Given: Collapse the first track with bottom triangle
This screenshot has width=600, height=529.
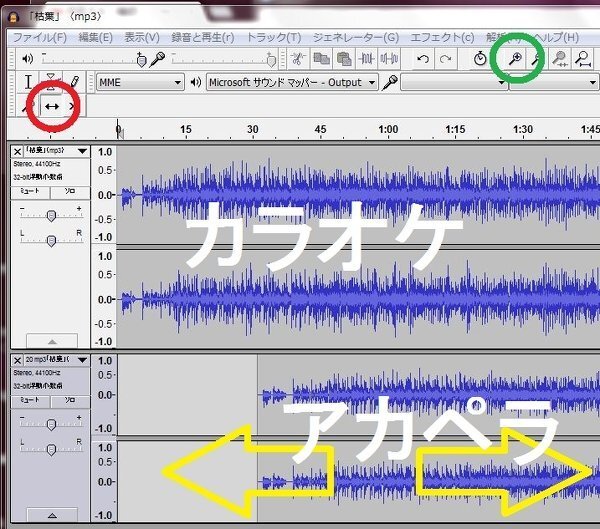Looking at the screenshot, I should [52, 341].
